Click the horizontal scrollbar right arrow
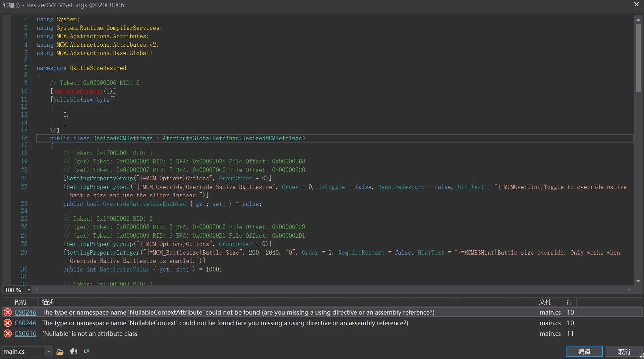 pos(629,290)
